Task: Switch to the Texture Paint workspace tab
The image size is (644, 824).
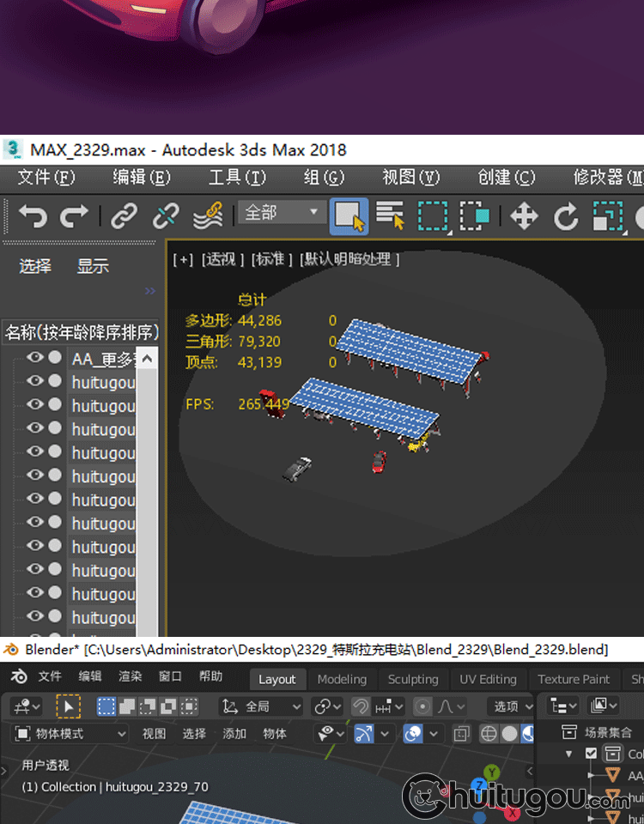Action: click(574, 680)
